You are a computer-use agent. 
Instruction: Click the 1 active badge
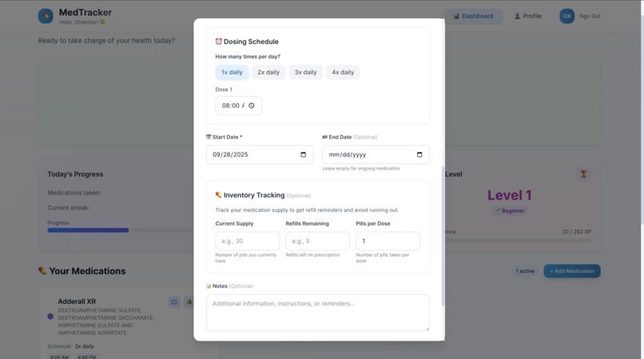525,271
